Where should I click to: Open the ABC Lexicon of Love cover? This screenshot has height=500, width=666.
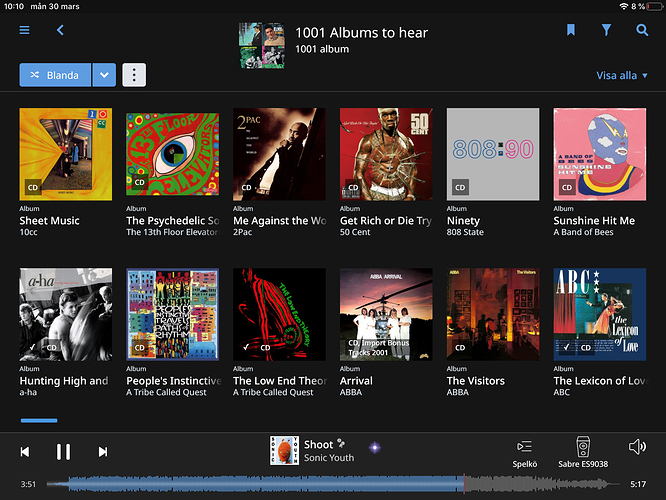(600, 314)
